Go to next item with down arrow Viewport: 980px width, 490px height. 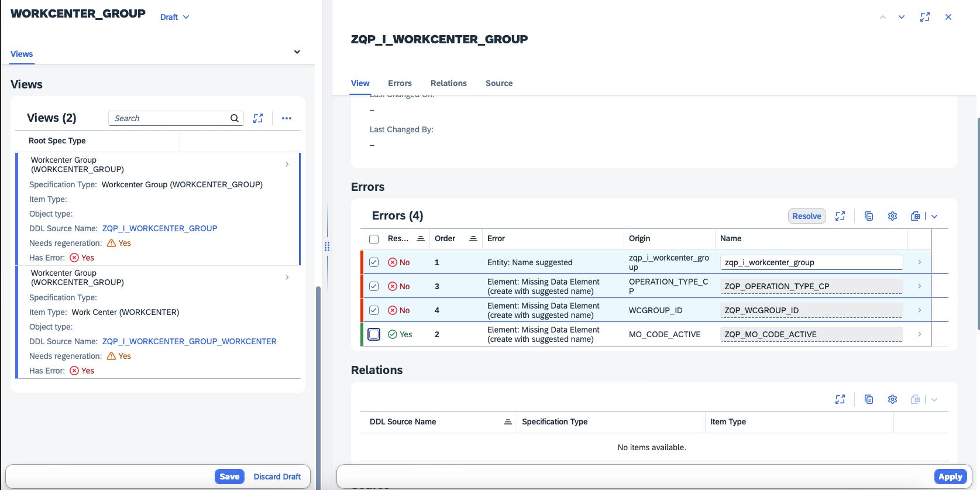click(x=902, y=17)
